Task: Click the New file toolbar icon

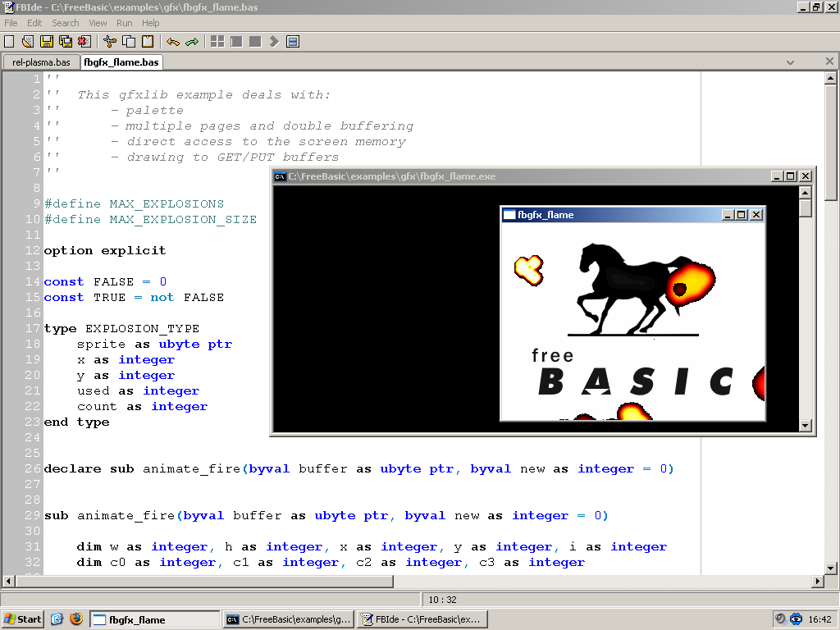Action: (9, 41)
